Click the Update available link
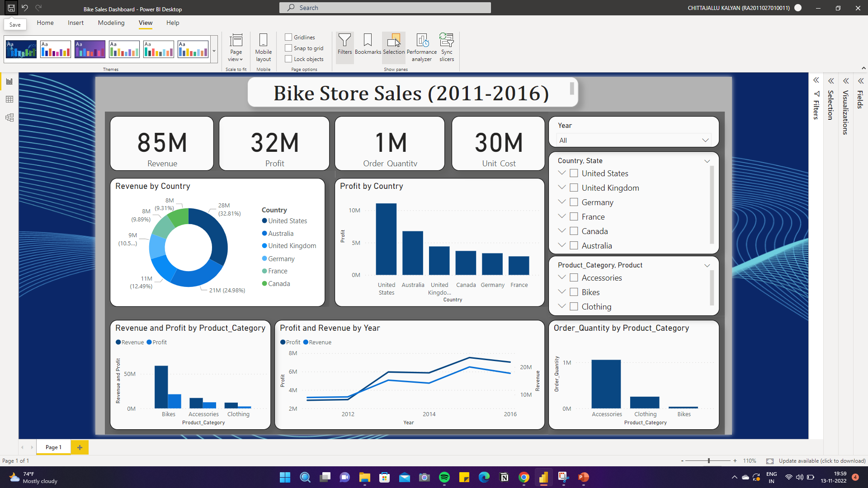Screen dimensions: 868x488 click(x=823, y=460)
